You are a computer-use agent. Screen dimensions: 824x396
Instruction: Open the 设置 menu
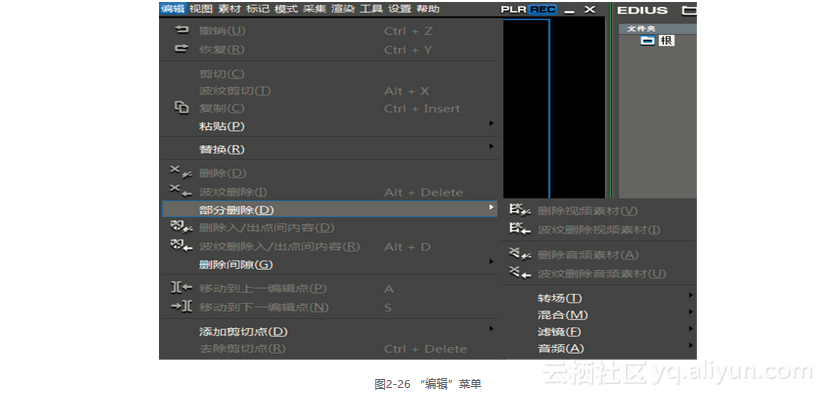click(x=400, y=9)
